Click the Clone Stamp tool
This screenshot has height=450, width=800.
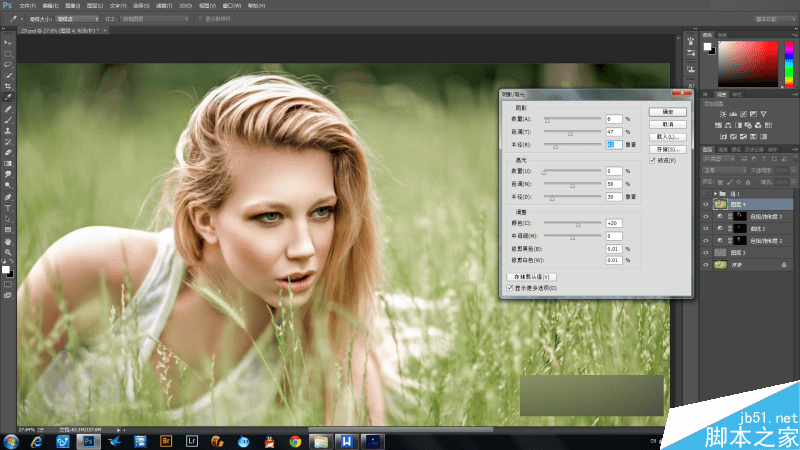[8, 130]
